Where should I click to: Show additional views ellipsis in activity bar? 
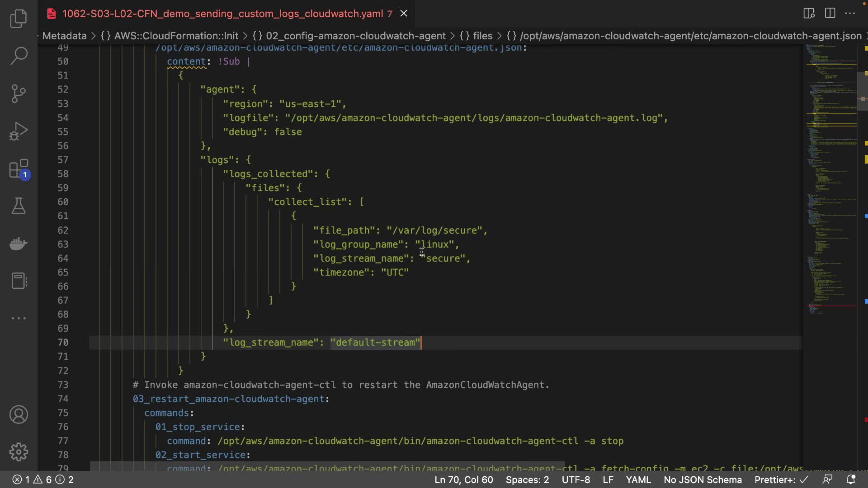(19, 318)
